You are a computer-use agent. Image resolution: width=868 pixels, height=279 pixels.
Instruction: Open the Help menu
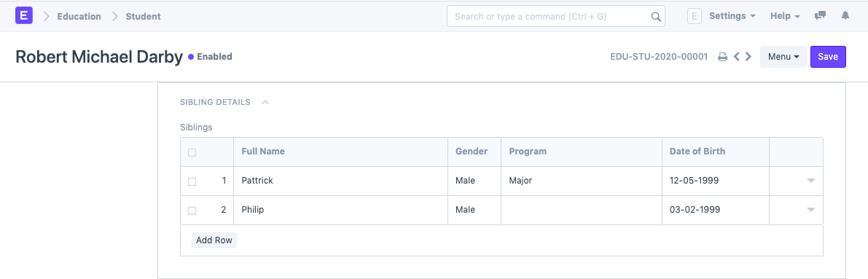tap(785, 16)
